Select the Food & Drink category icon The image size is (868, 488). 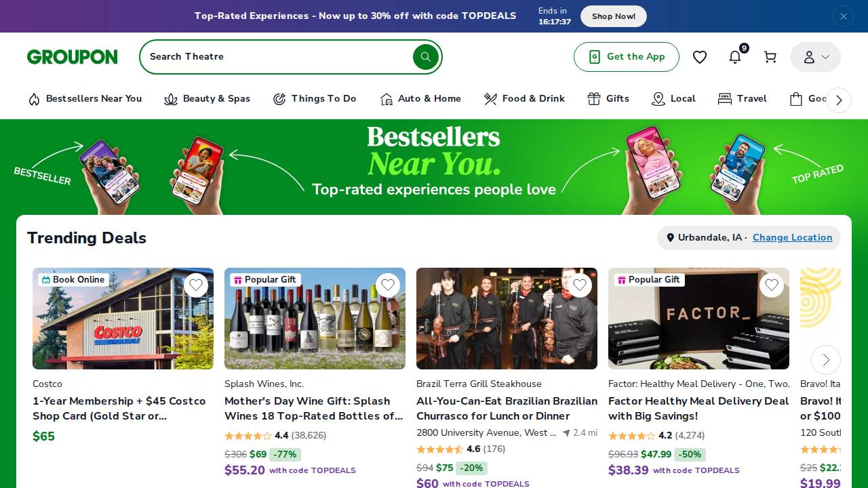[490, 99]
